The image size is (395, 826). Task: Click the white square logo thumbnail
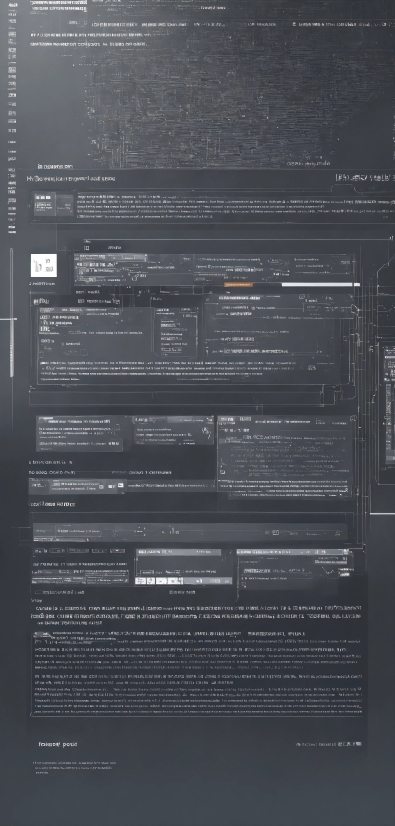[44, 266]
